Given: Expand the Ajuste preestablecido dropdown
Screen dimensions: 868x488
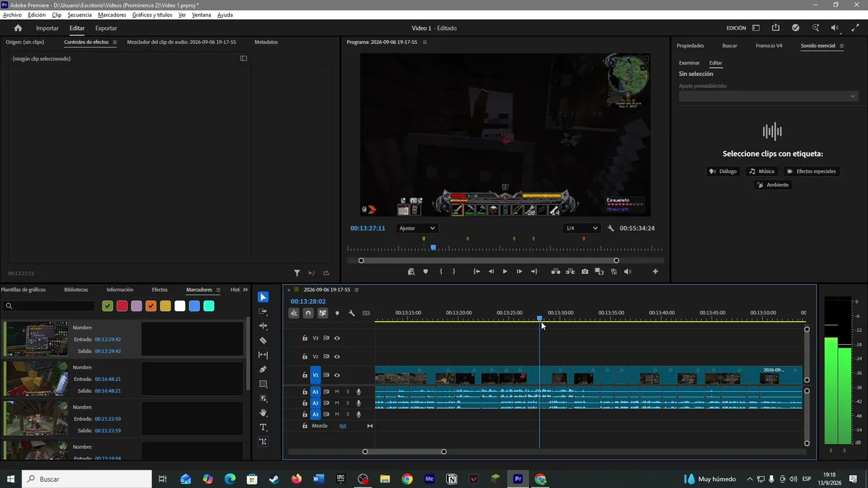Looking at the screenshot, I should tap(769, 96).
